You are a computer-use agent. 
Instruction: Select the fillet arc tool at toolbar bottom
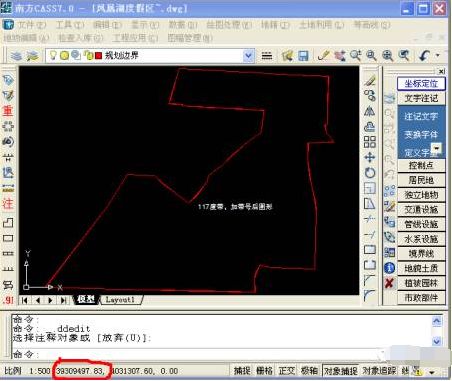[369, 295]
